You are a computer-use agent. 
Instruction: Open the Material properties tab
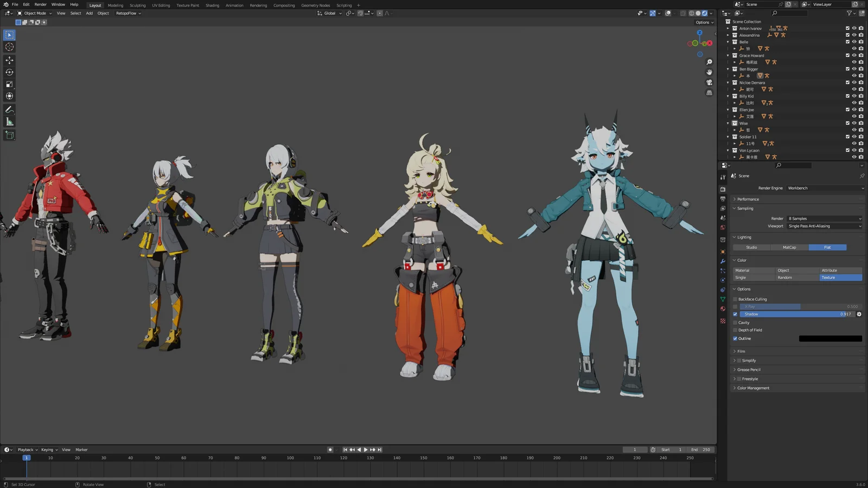coord(723,309)
